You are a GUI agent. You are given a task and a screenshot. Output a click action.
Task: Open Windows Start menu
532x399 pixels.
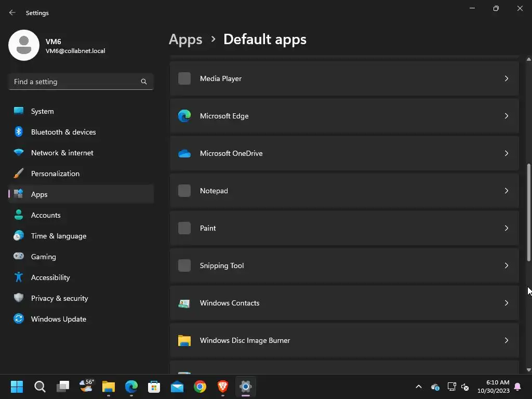click(x=17, y=387)
